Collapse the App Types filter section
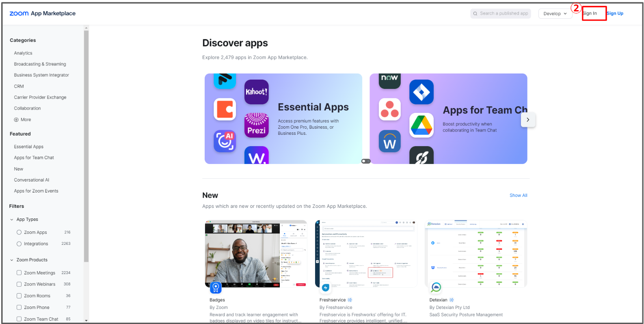 pos(12,220)
